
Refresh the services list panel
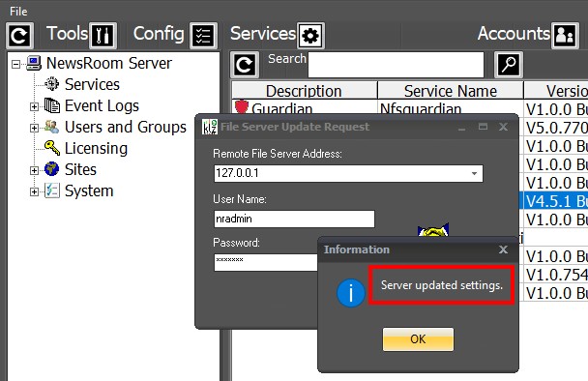point(245,65)
